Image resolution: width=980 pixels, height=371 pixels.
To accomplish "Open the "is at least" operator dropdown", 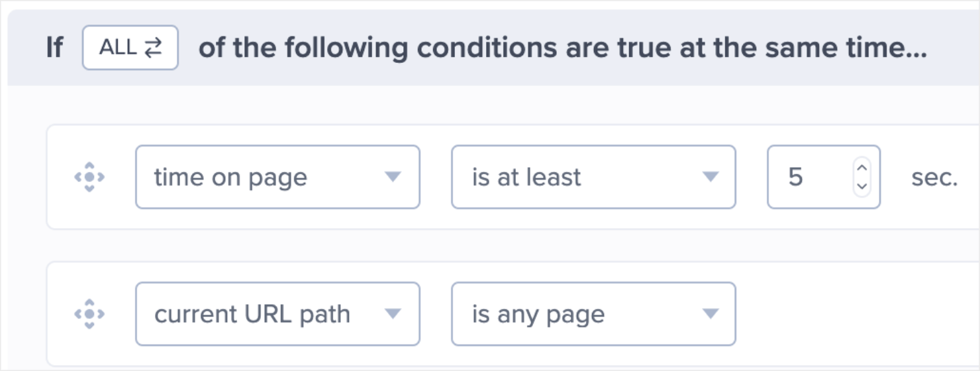I will [x=583, y=177].
